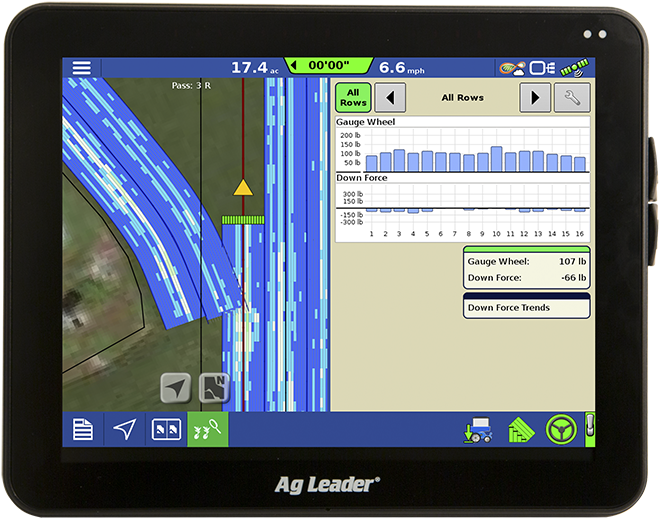Toggle the All Rows green button
659x518 pixels.
(353, 97)
